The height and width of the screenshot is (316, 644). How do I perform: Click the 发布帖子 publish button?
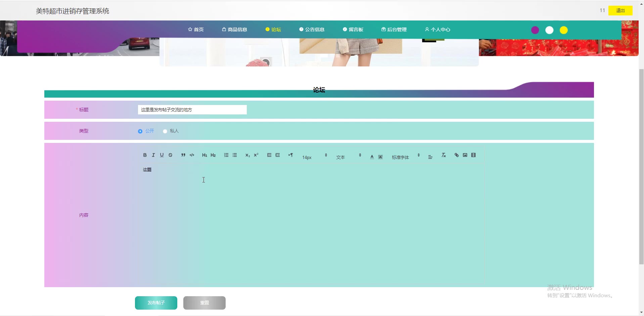pos(156,303)
